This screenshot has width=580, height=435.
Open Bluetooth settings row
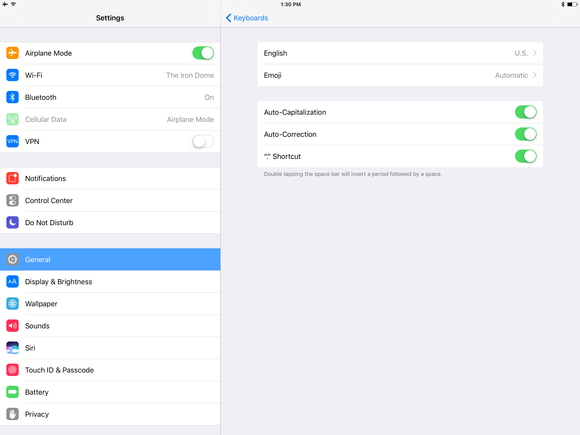110,97
